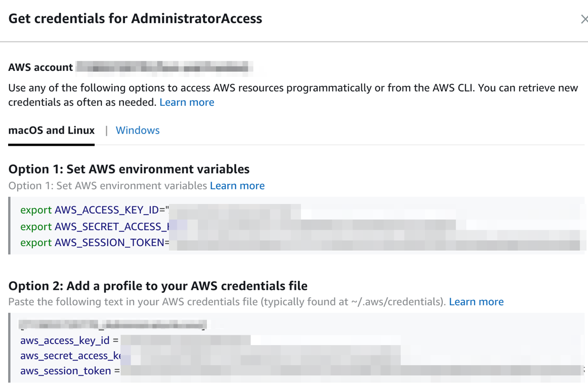Click the blurred profile name line in Option 2
Screen dimensions: 588x387
(x=112, y=324)
